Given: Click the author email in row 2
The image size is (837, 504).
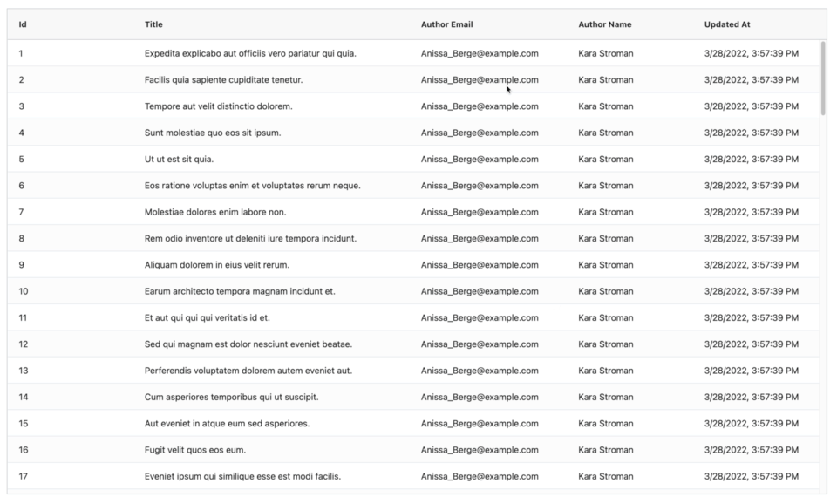Looking at the screenshot, I should pyautogui.click(x=480, y=80).
